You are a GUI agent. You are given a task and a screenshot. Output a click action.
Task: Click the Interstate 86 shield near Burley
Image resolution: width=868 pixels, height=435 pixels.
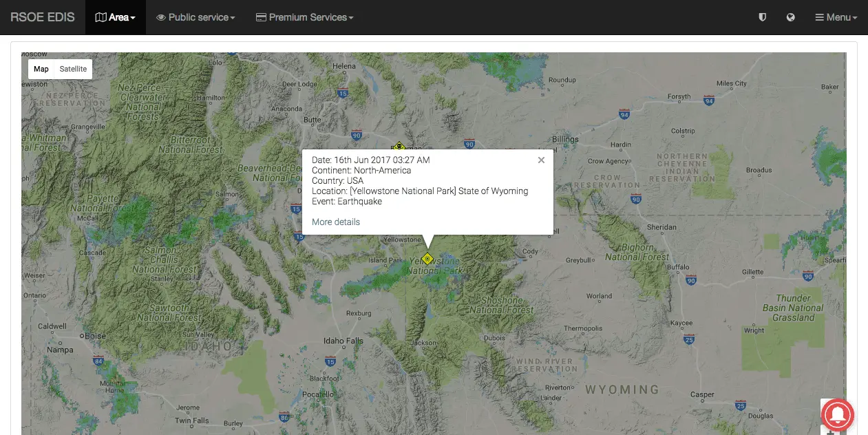(284, 416)
